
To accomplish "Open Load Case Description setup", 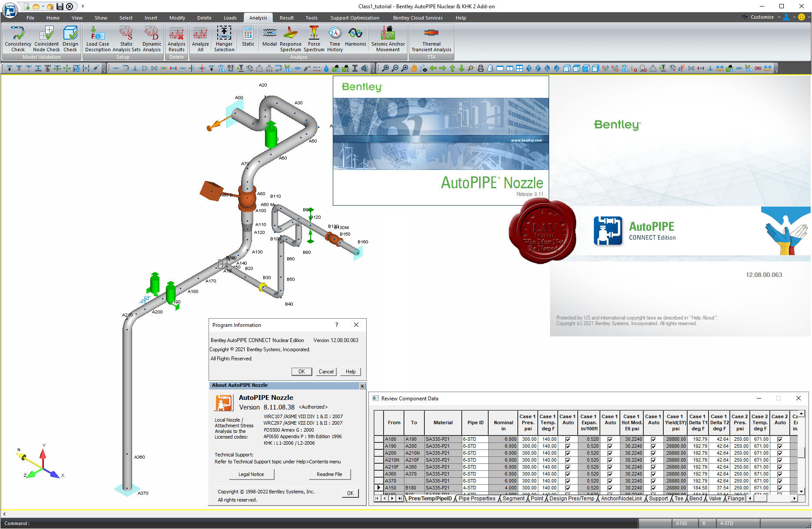I will pyautogui.click(x=98, y=39).
